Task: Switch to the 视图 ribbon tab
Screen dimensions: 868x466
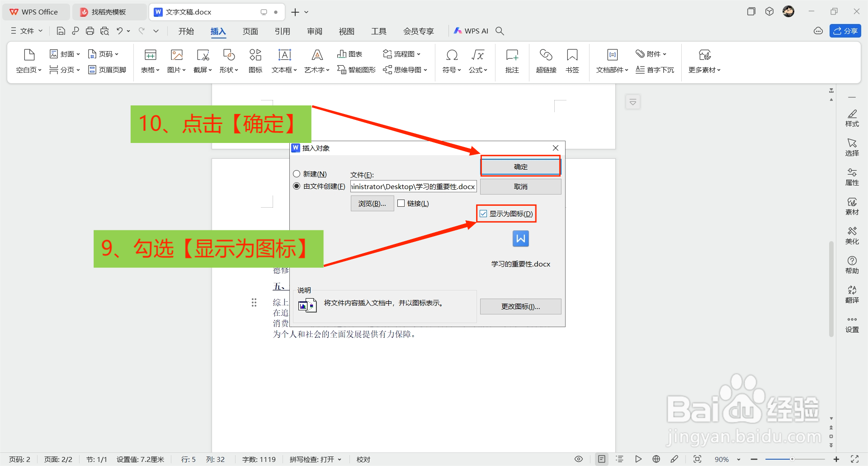Action: click(x=347, y=31)
